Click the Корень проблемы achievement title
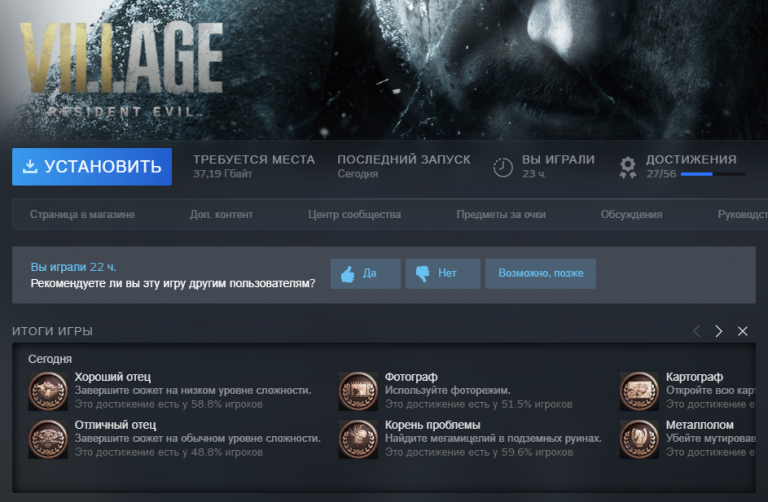The width and height of the screenshot is (768, 502). coord(432,425)
